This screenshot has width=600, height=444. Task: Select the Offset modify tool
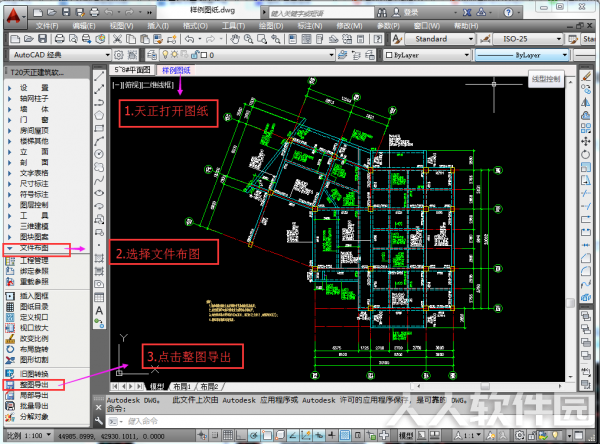click(586, 115)
